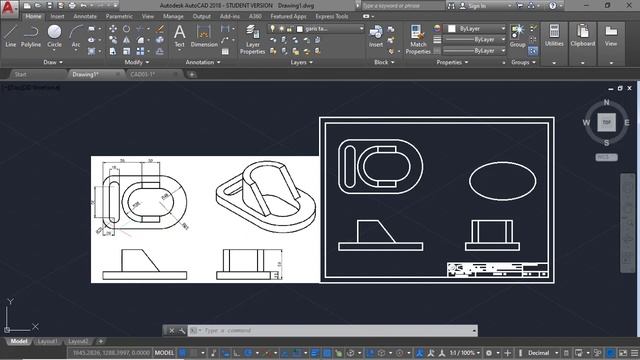
Task: Open the Help question mark icon
Action: (x=553, y=6)
